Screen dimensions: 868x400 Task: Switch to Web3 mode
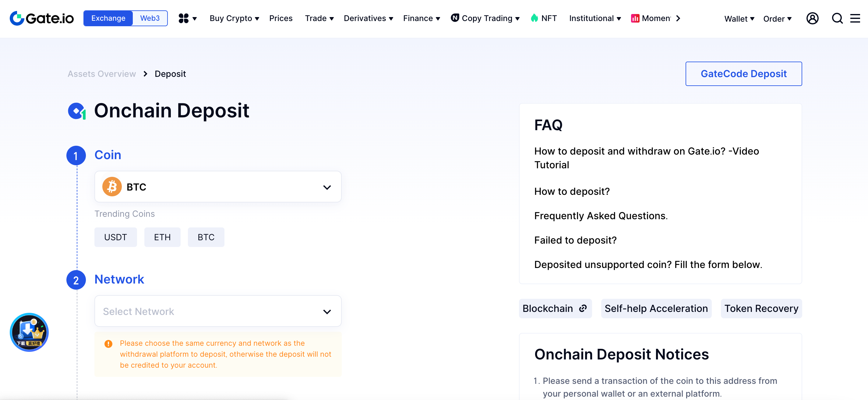point(150,18)
